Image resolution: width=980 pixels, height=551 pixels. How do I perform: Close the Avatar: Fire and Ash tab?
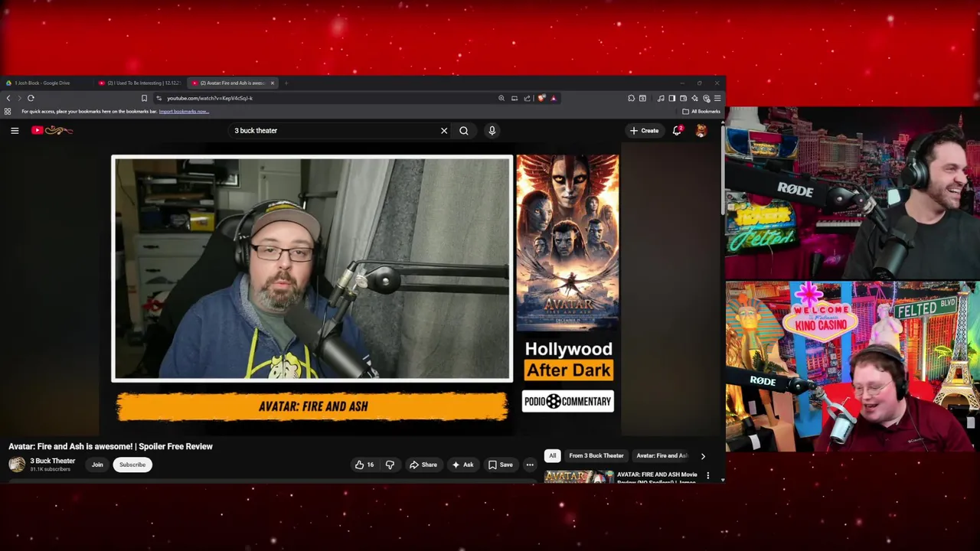(272, 83)
